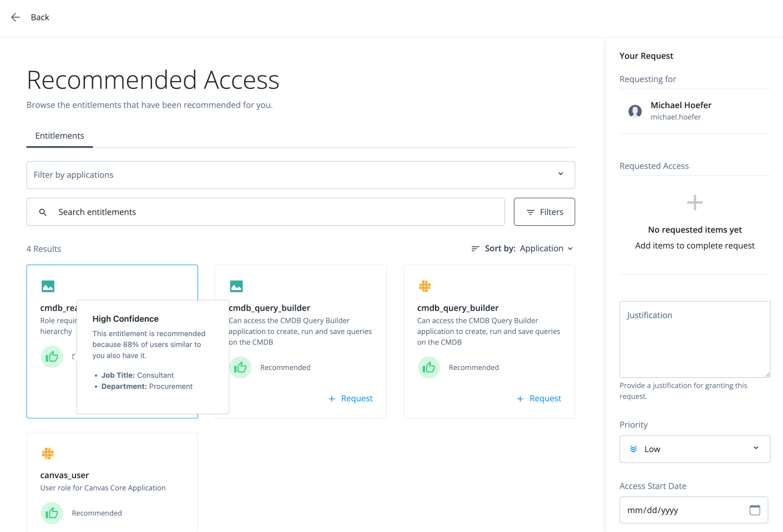The image size is (783, 532).
Task: Click the canvas_user application icon
Action: click(x=48, y=454)
